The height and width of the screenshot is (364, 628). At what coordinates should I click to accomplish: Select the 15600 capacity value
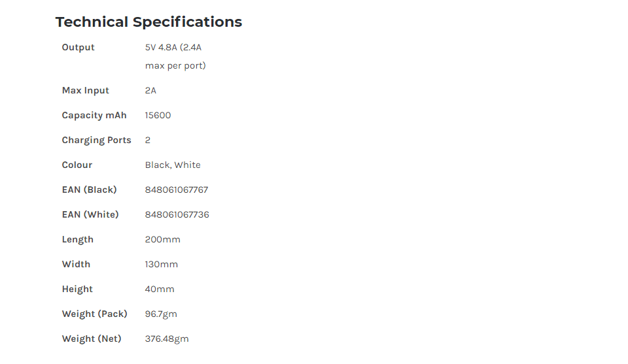point(158,115)
